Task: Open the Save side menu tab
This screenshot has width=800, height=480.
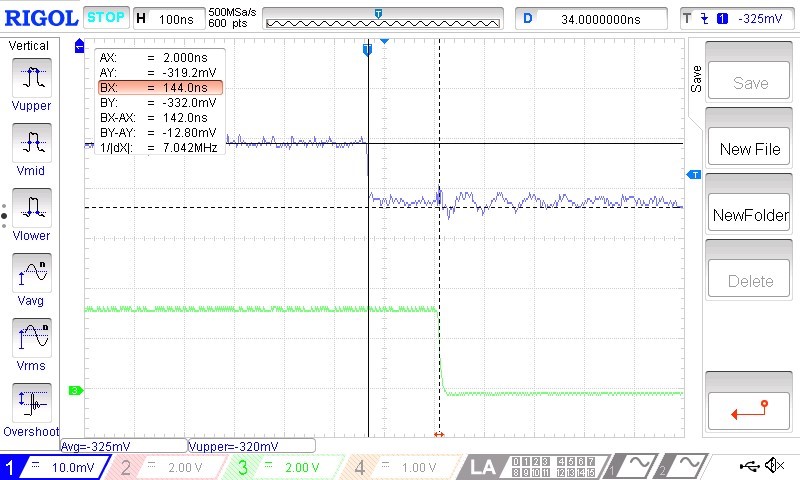Action: [x=696, y=79]
